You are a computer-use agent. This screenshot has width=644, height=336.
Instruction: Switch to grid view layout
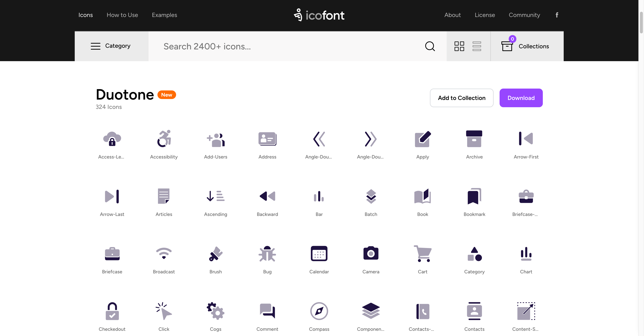459,46
